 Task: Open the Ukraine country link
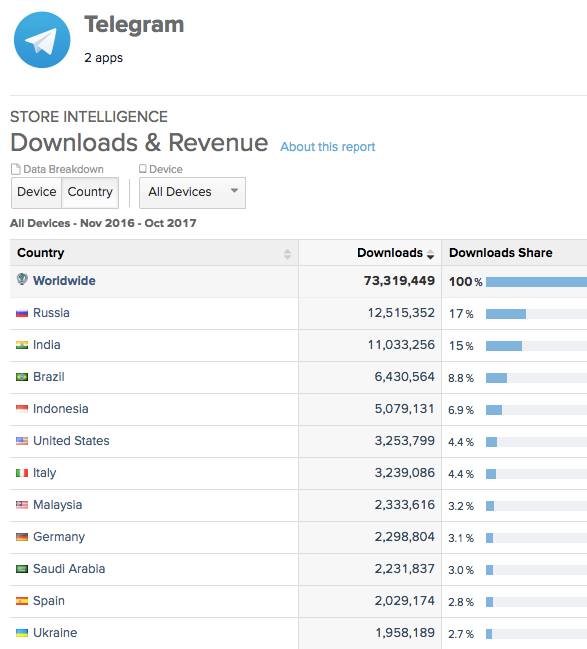[x=55, y=633]
